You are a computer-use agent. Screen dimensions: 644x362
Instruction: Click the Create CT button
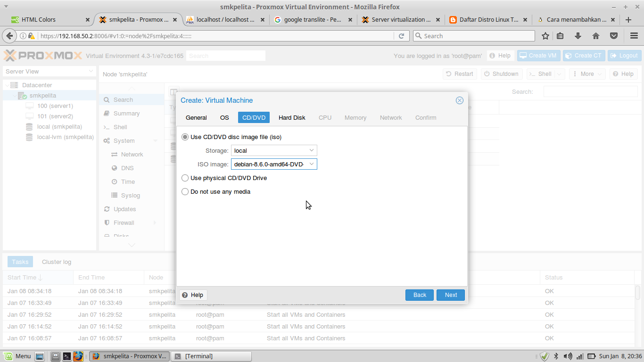(x=584, y=56)
